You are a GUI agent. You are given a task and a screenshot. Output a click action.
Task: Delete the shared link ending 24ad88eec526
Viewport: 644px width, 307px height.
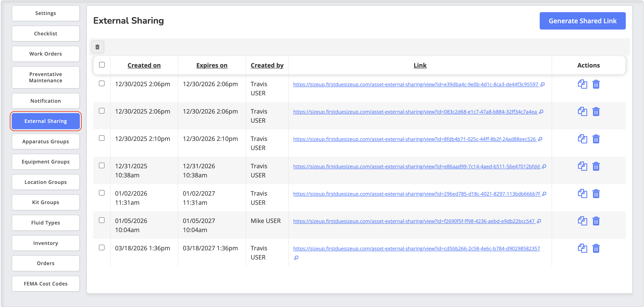[596, 139]
